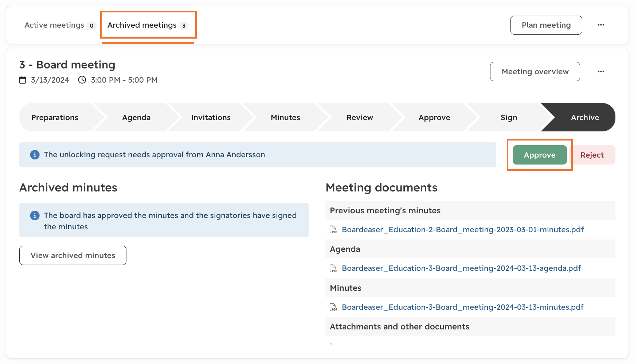Open the 2024-03-13 agenda PDF link
The width and height of the screenshot is (634, 364).
pos(461,268)
